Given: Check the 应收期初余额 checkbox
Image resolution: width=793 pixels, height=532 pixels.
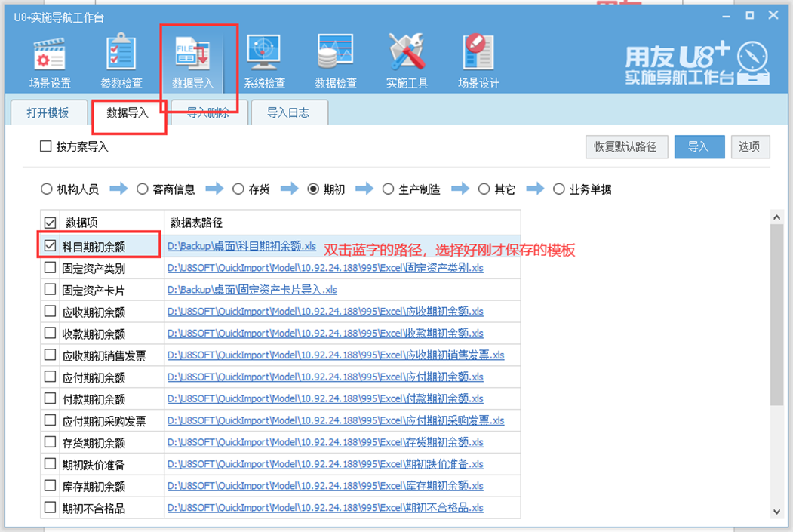Looking at the screenshot, I should 50,311.
